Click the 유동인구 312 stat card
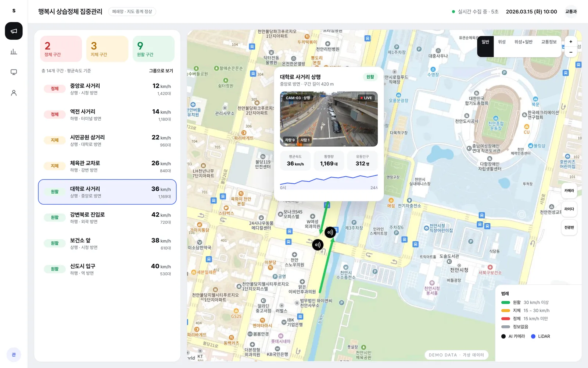 pos(362,161)
